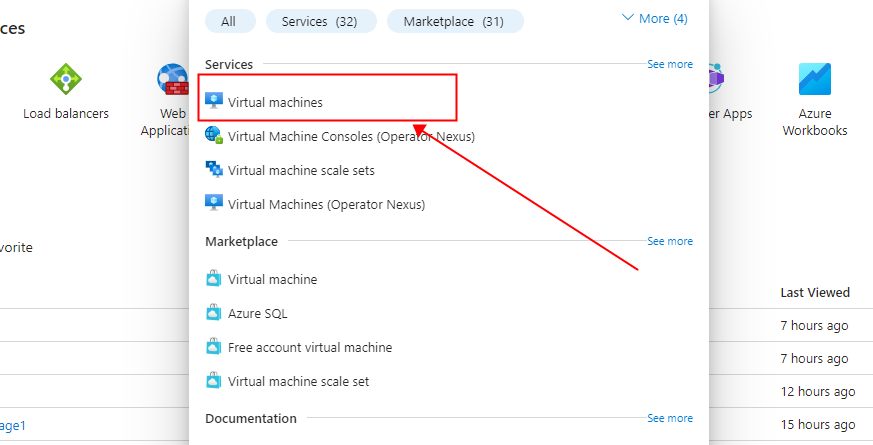The height and width of the screenshot is (445, 873).
Task: Click See more next to Services
Action: click(x=669, y=64)
